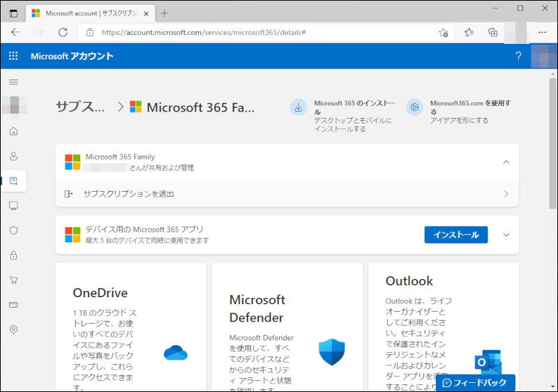Image resolution: width=558 pixels, height=392 pixels.
Task: Click Microsoft365.com を使用する link
Action: pos(470,107)
